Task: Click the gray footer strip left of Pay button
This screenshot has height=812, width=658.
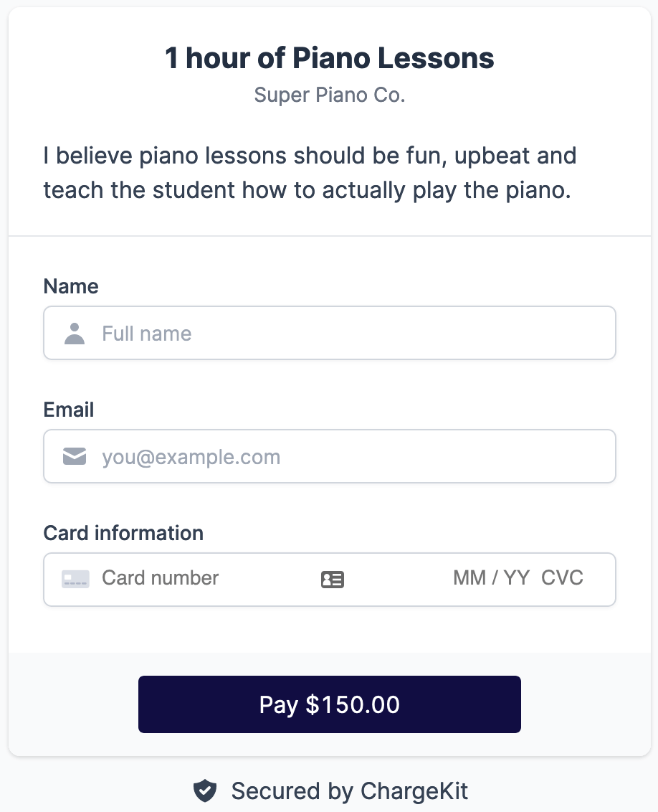Action: pyautogui.click(x=72, y=704)
